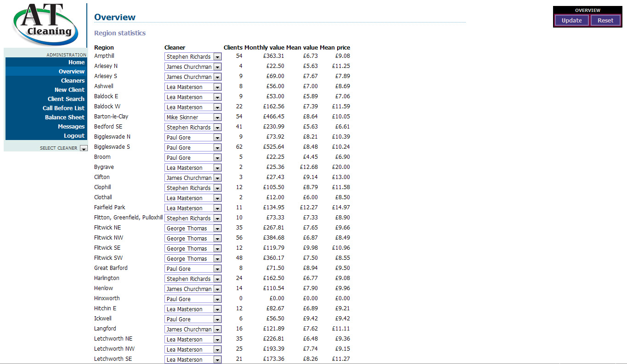
Task: Open cleaner dropdown for Letchworth SE
Action: coord(193,359)
